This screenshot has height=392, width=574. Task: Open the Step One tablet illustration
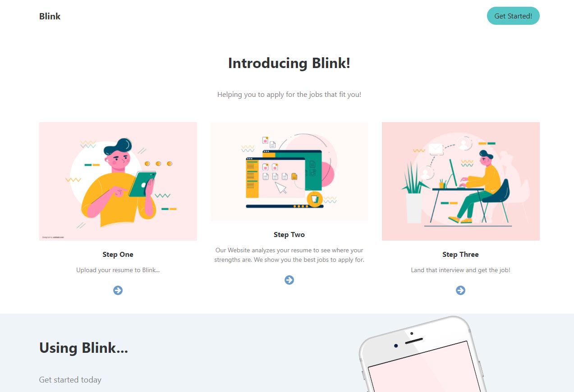tap(118, 181)
